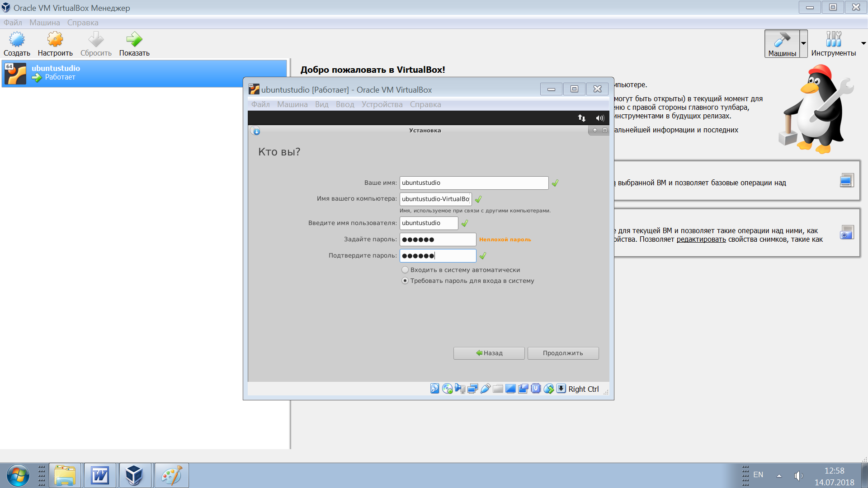Screen dimensions: 868x488
Task: Open Paint from the taskbar
Action: (171, 475)
